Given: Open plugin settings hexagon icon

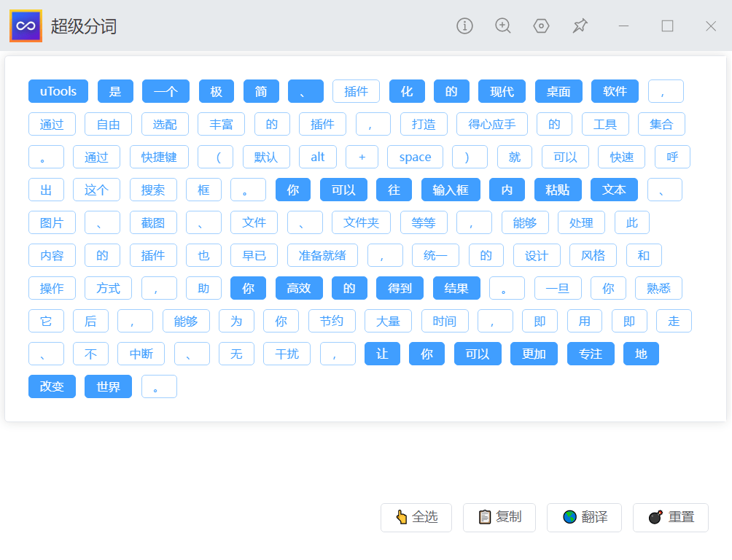Looking at the screenshot, I should 541,26.
